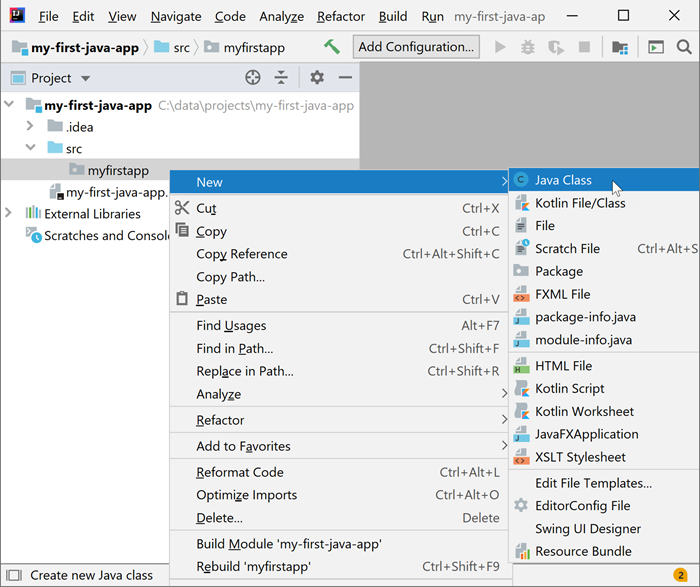Open the Project view dropdown
The width and height of the screenshot is (700, 587).
[x=85, y=78]
